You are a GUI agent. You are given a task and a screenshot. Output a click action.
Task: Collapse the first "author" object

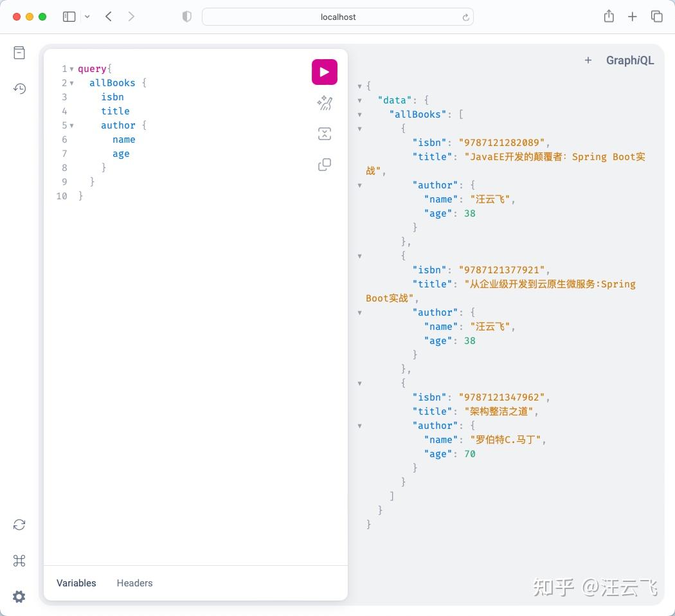click(x=359, y=185)
